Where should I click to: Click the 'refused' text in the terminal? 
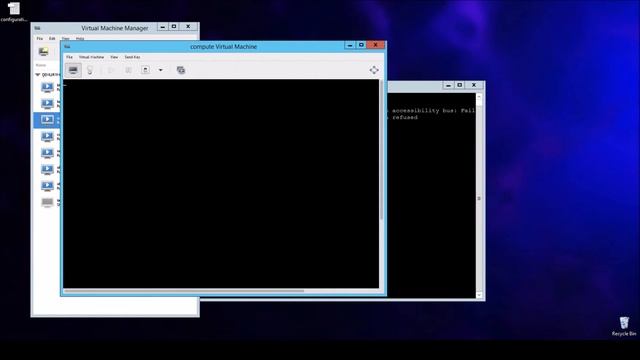[x=405, y=118]
